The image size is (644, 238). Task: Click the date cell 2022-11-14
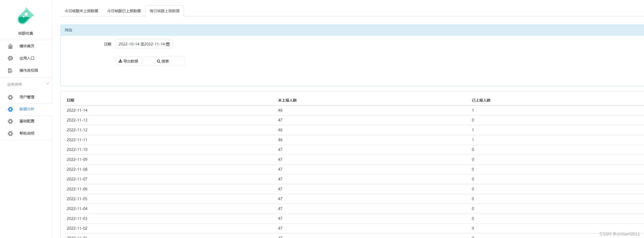(77, 110)
